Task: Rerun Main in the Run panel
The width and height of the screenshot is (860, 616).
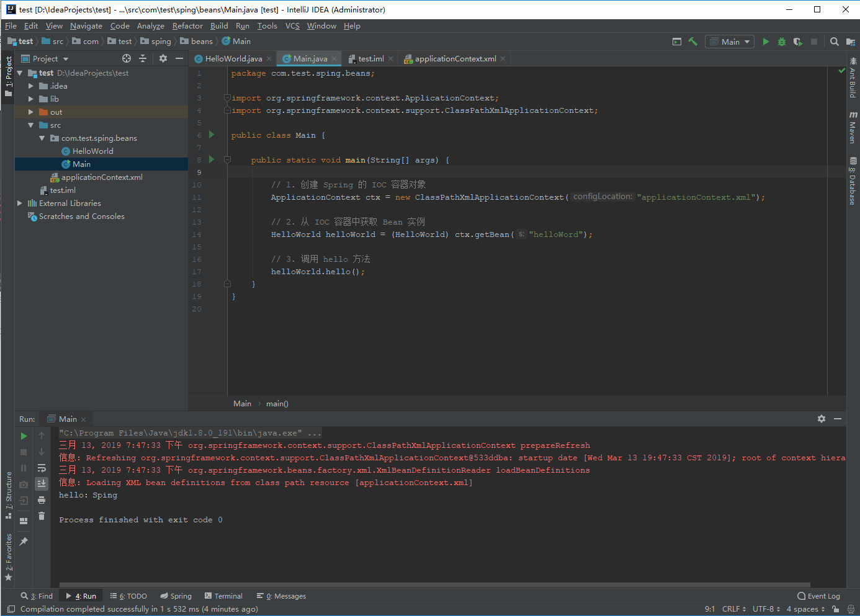Action: (x=24, y=436)
